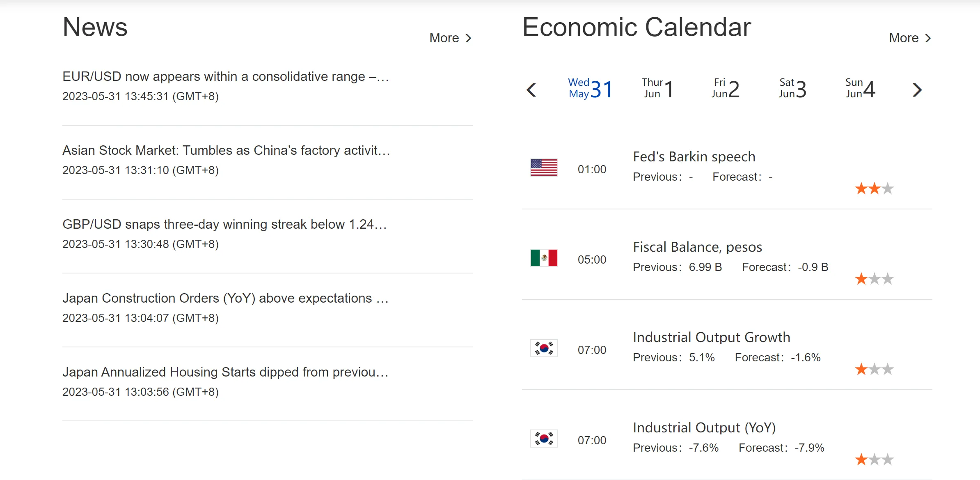This screenshot has width=980, height=480.
Task: Open the Industrial Output (YoY) event
Action: click(704, 427)
